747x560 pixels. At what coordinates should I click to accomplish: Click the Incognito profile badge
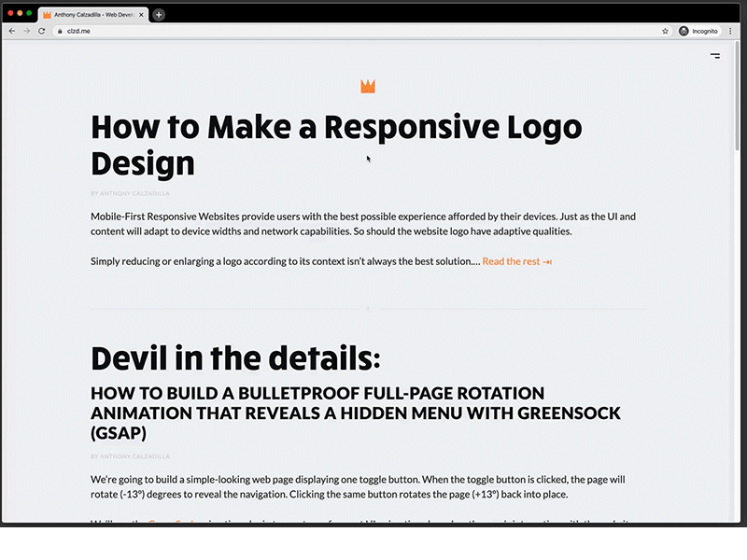(x=698, y=31)
